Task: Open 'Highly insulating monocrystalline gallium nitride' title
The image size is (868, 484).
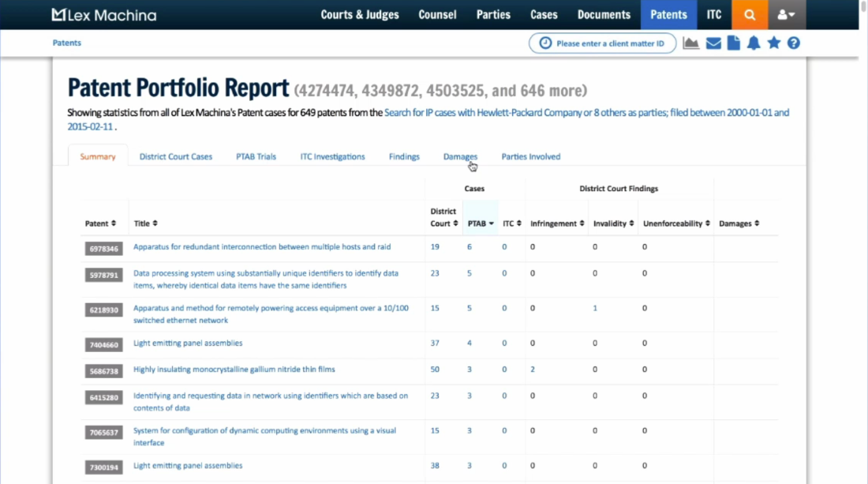Action: (x=234, y=370)
